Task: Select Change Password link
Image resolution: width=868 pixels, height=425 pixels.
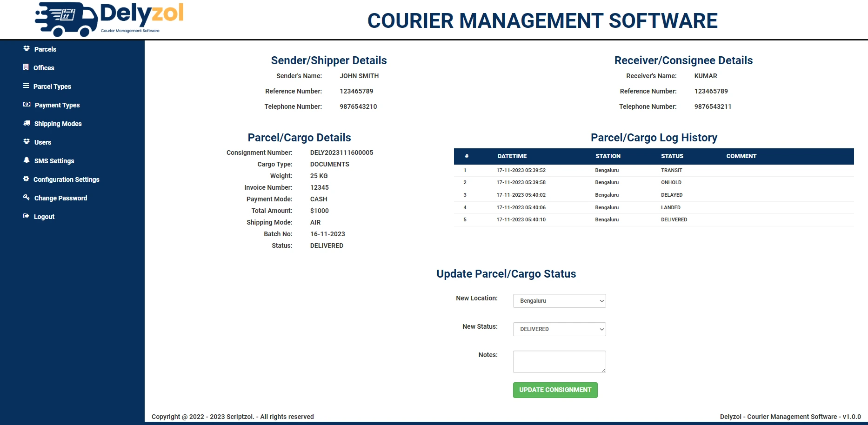Action: coord(61,198)
